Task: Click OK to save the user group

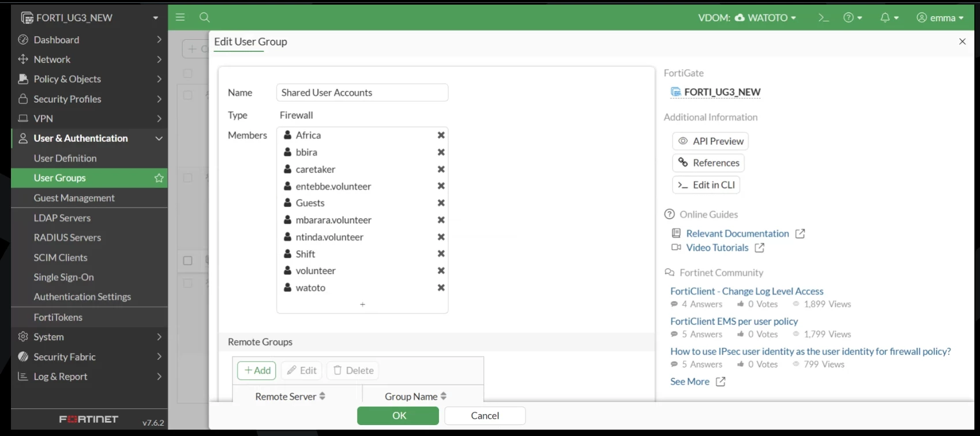Action: coord(398,416)
